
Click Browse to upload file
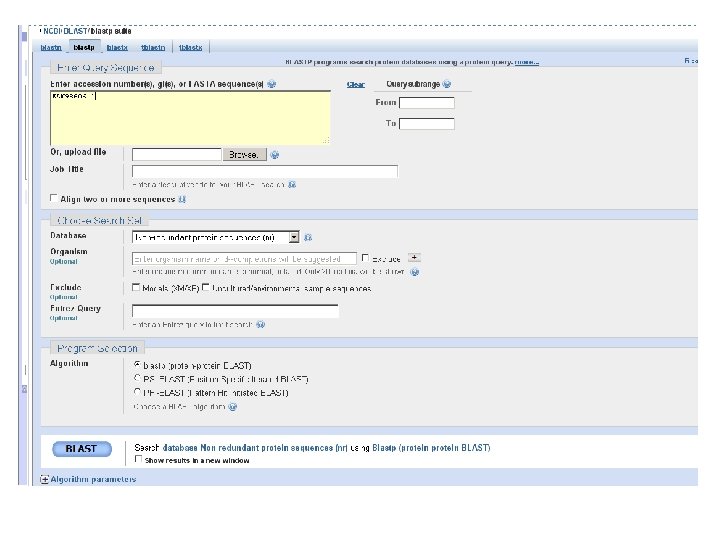(244, 155)
